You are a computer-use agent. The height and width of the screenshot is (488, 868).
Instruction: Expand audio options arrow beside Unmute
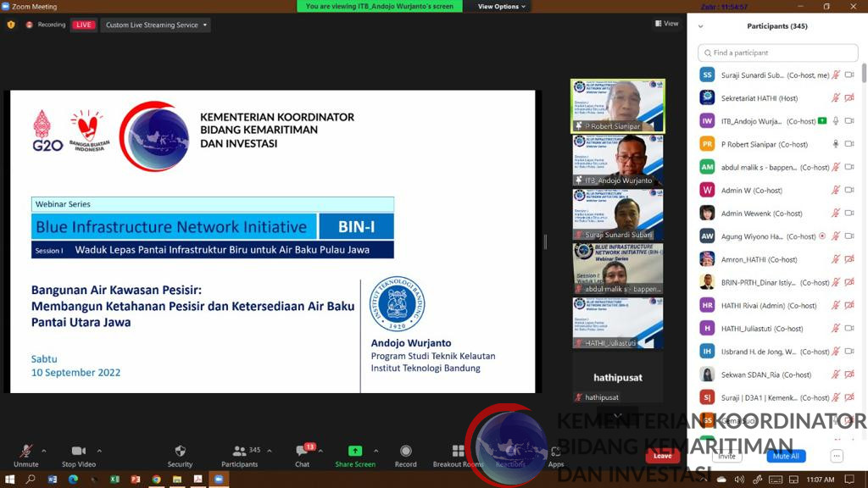click(x=44, y=451)
